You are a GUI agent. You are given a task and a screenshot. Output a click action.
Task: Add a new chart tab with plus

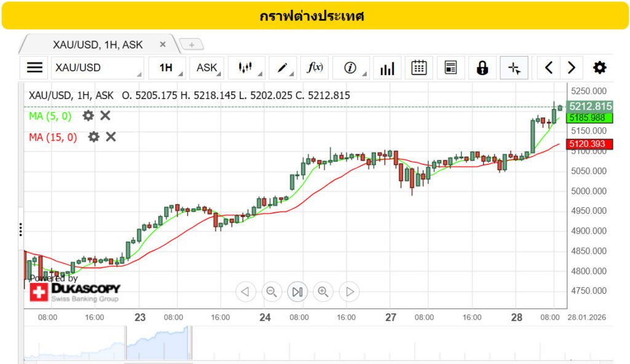click(191, 44)
